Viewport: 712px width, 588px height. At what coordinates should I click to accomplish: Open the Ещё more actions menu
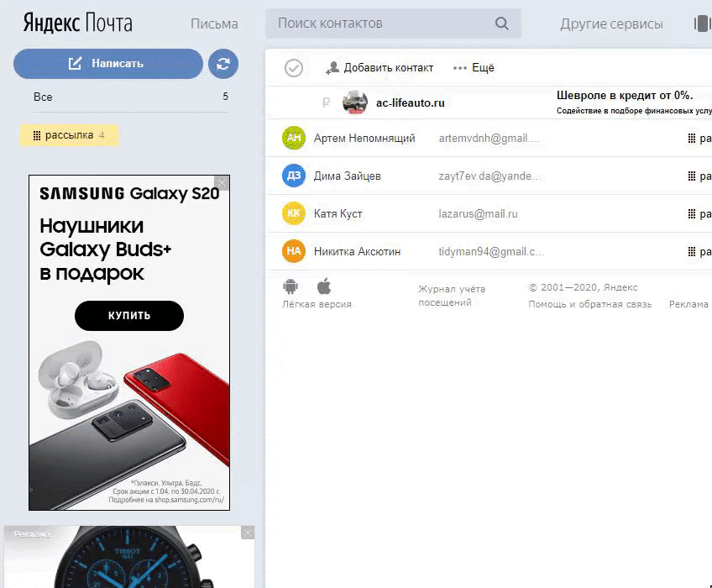coord(474,68)
